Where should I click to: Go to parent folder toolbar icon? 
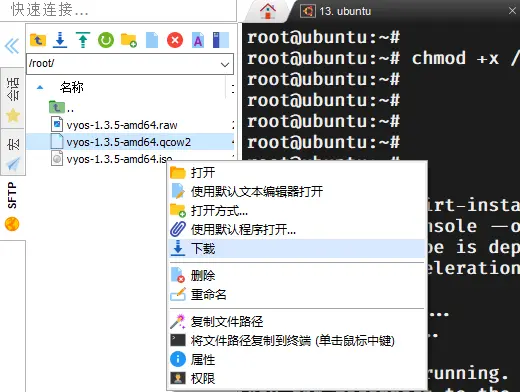point(38,40)
